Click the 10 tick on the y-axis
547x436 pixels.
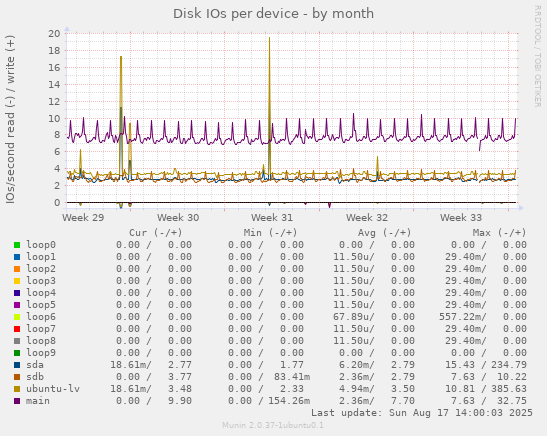point(54,119)
